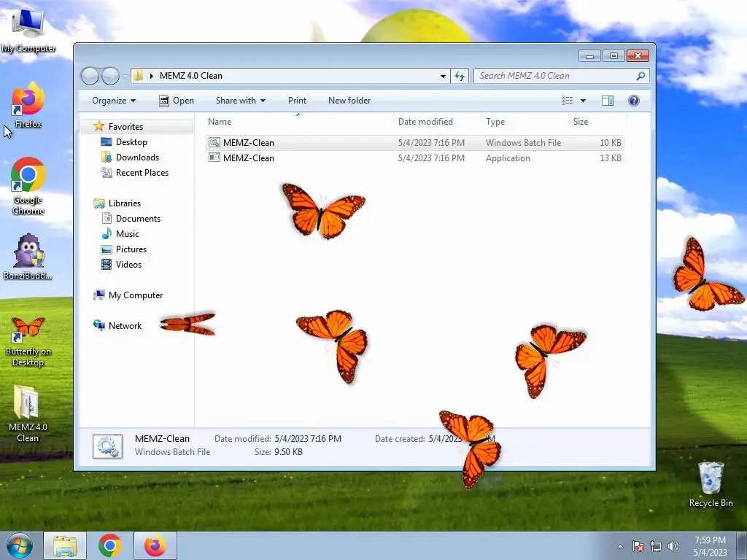
Task: Open My Computer desktop icon
Action: pos(28,29)
